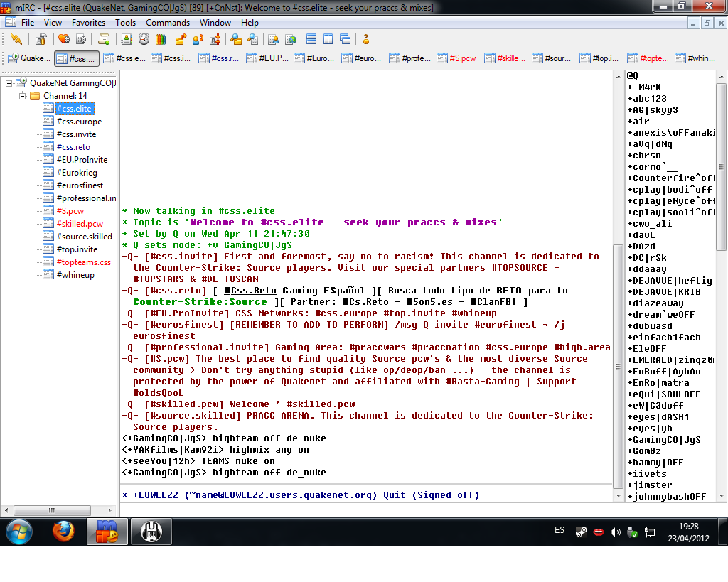Select #eurosfinest in the channel tree

(x=80, y=185)
